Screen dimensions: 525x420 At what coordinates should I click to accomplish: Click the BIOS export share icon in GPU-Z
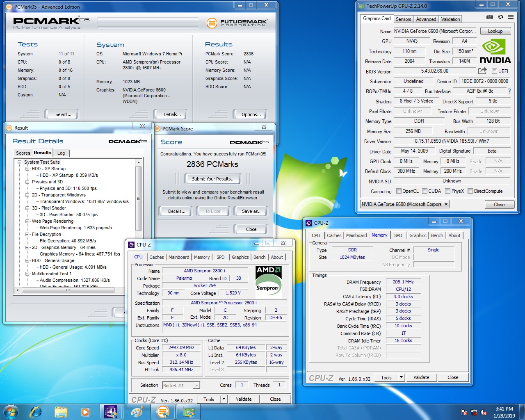coord(482,71)
